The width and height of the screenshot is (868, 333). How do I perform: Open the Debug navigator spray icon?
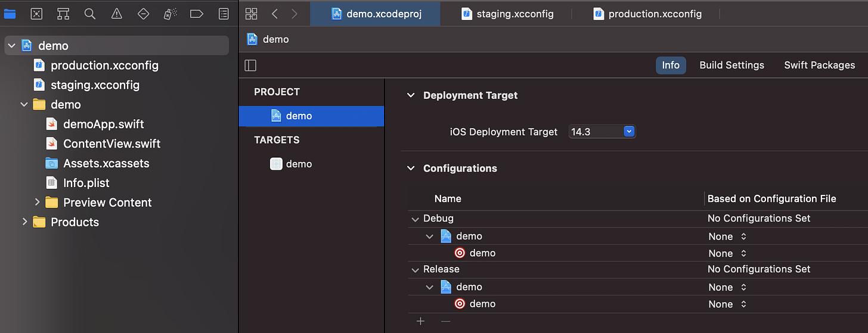tap(170, 14)
